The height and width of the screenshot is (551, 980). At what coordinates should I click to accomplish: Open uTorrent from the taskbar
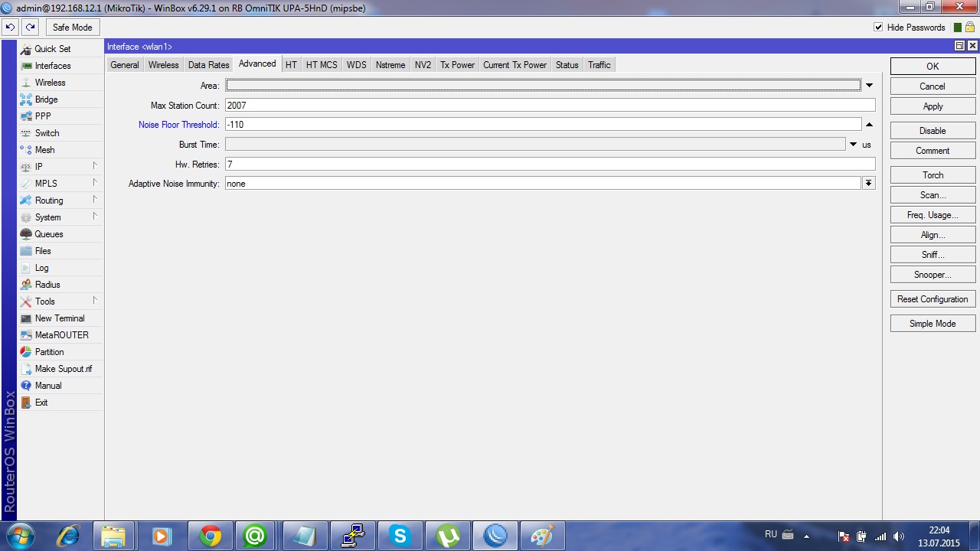[x=448, y=536]
